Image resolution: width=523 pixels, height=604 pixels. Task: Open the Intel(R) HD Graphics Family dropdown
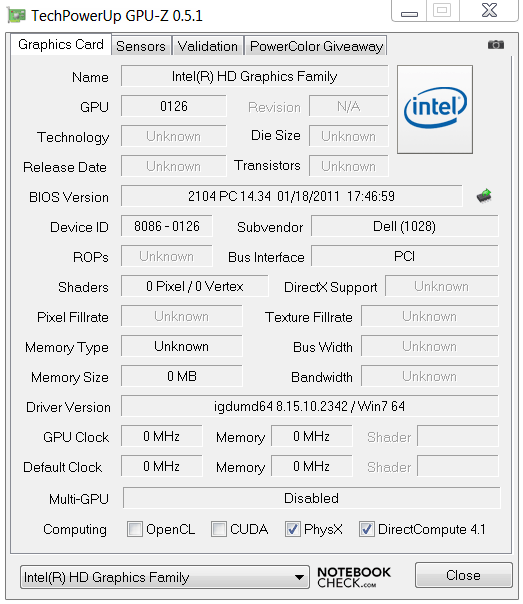click(165, 577)
